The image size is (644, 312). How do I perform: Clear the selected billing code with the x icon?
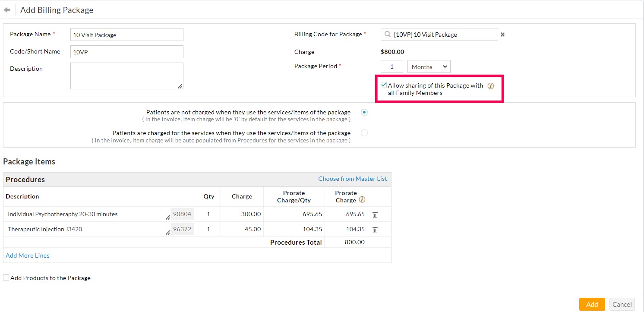click(x=502, y=35)
